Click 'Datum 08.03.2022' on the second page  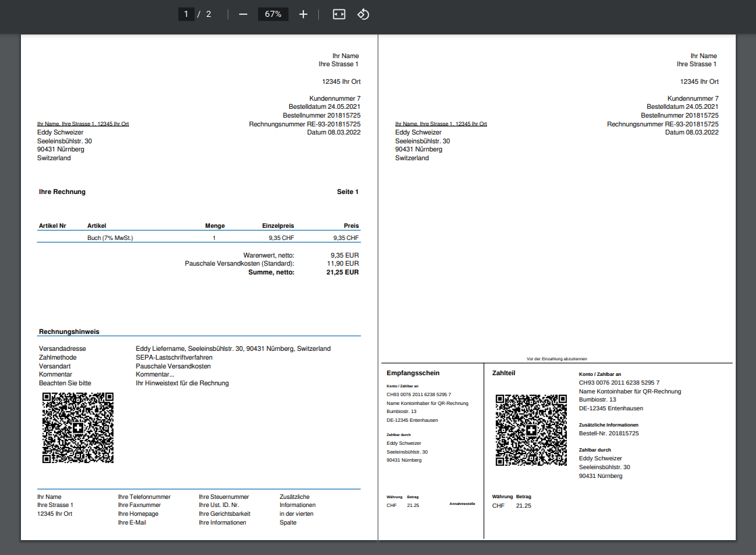click(x=692, y=132)
